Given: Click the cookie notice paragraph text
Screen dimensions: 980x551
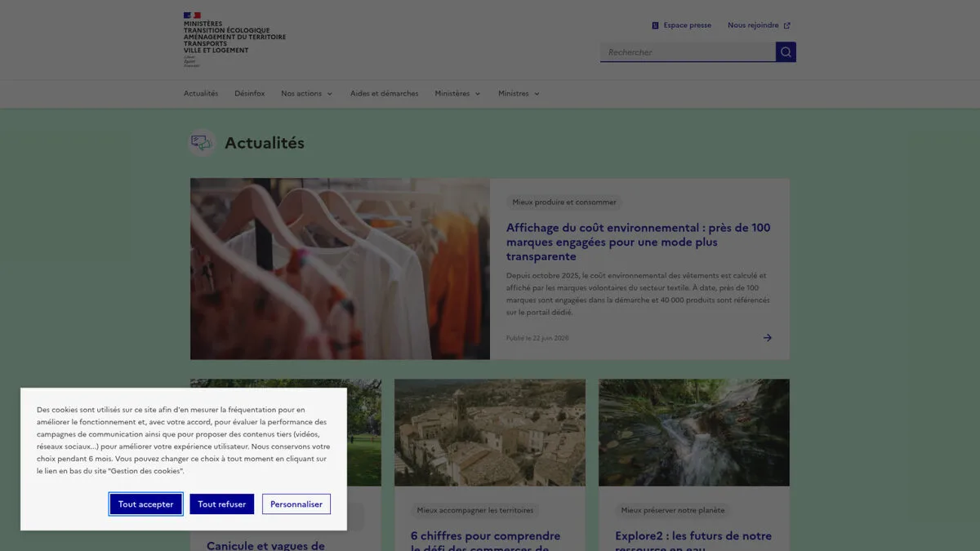Looking at the screenshot, I should click(184, 440).
